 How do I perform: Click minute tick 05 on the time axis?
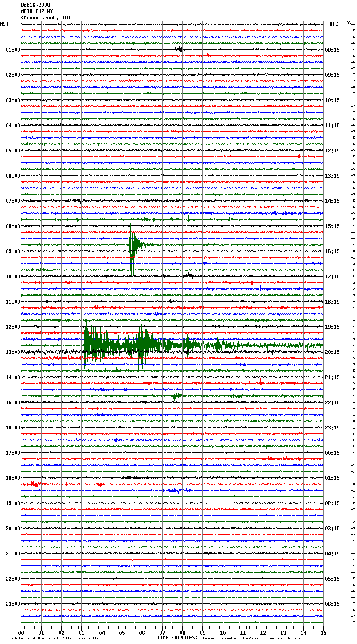[122, 633]
